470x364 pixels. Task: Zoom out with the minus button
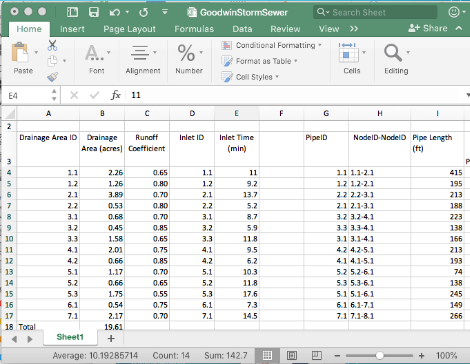click(x=337, y=356)
